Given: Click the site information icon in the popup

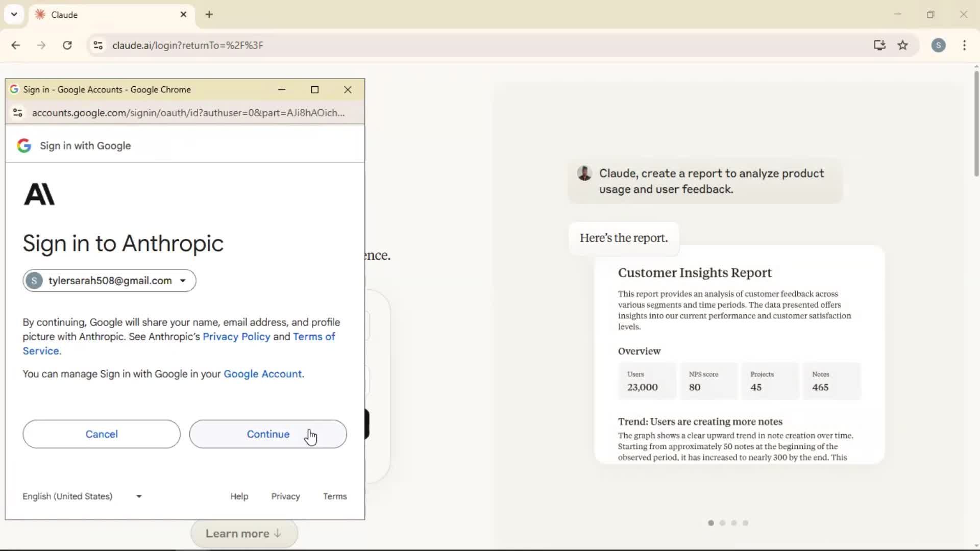Looking at the screenshot, I should [x=17, y=113].
